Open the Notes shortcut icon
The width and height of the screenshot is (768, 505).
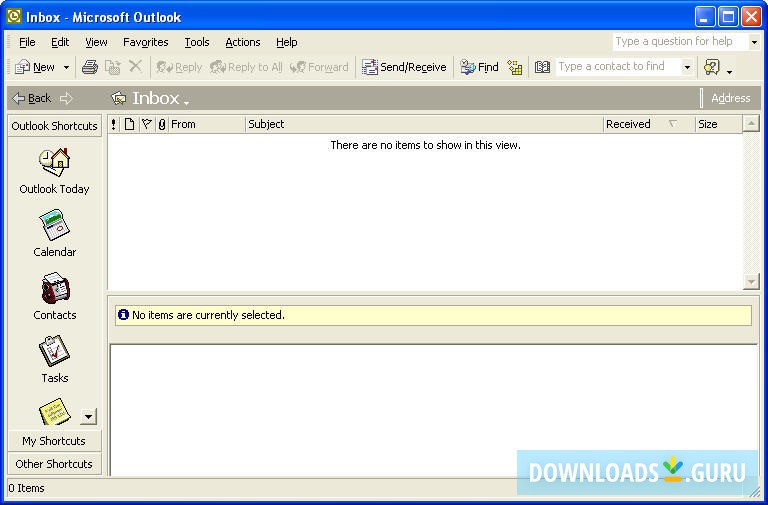click(x=54, y=411)
